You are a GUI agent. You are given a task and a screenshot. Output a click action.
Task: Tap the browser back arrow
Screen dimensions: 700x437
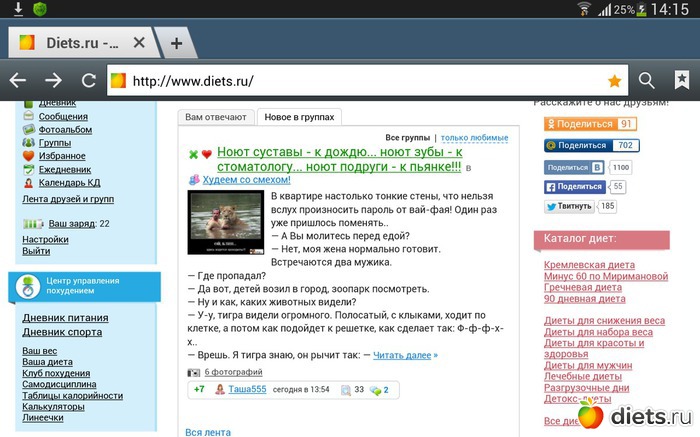[x=17, y=81]
